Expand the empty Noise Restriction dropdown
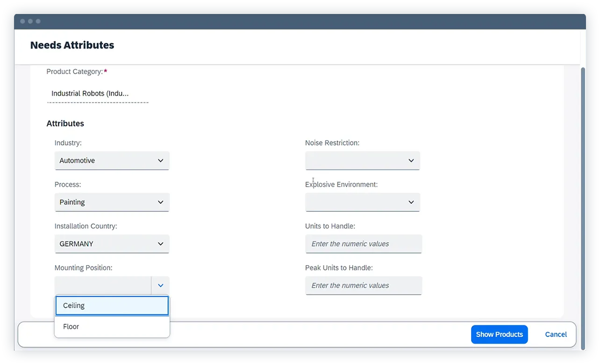 pos(363,161)
